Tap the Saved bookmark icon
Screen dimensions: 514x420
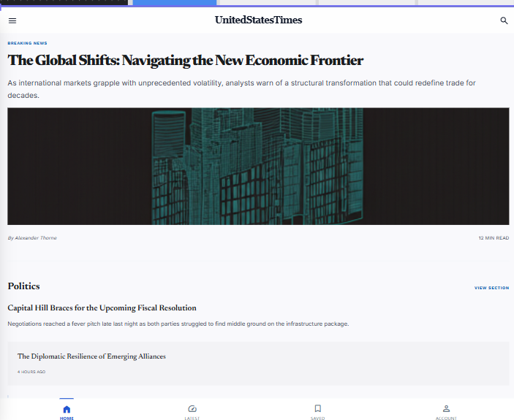click(x=317, y=408)
